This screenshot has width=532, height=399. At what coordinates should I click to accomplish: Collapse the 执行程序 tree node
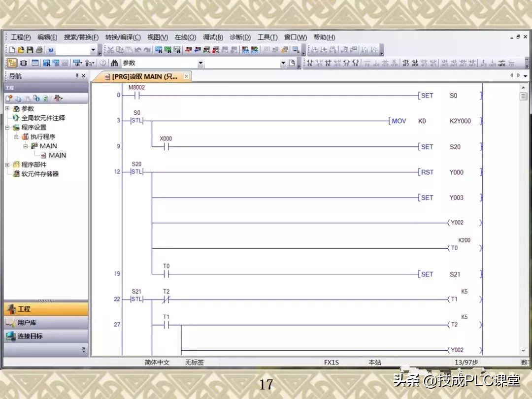pos(16,136)
